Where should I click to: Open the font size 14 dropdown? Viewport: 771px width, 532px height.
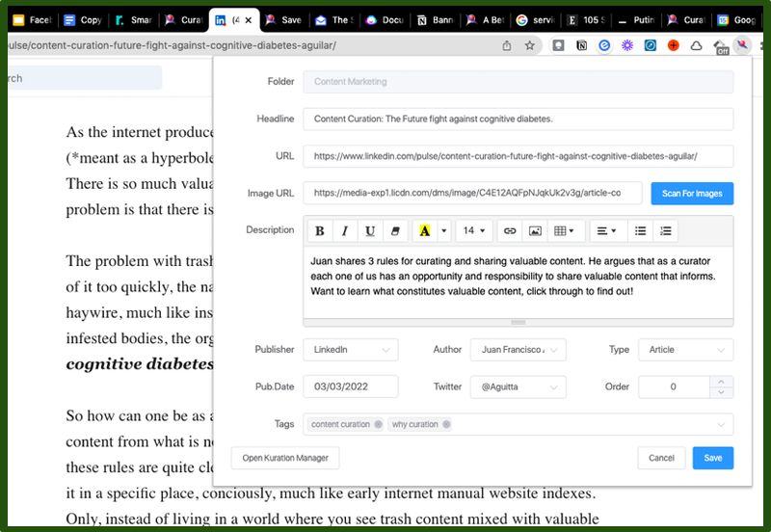pos(473,230)
